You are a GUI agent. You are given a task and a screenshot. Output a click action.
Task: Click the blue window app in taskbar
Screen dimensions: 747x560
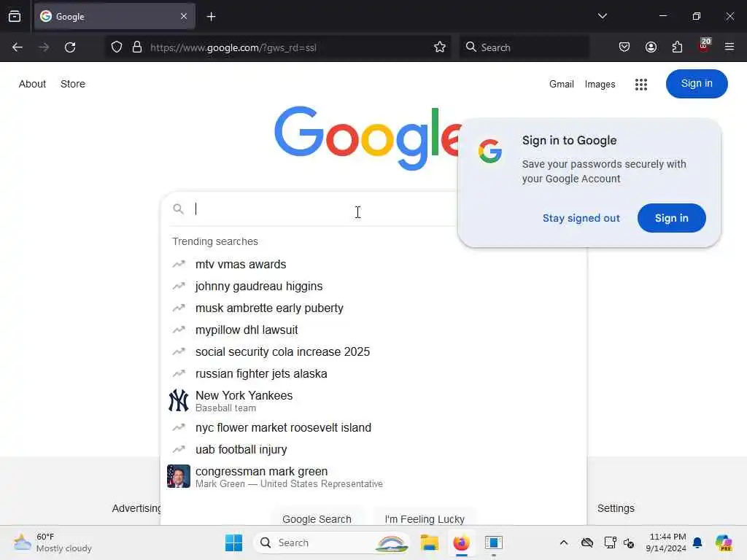[494, 542]
